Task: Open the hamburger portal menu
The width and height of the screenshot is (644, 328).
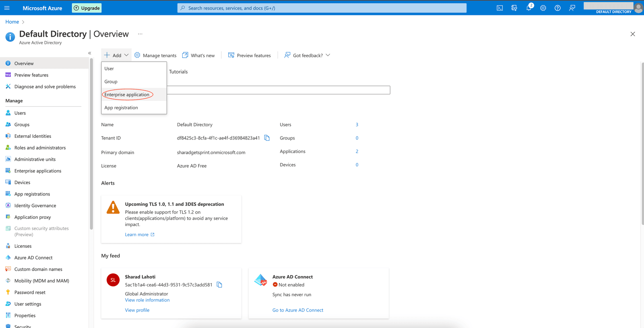Action: coord(7,8)
